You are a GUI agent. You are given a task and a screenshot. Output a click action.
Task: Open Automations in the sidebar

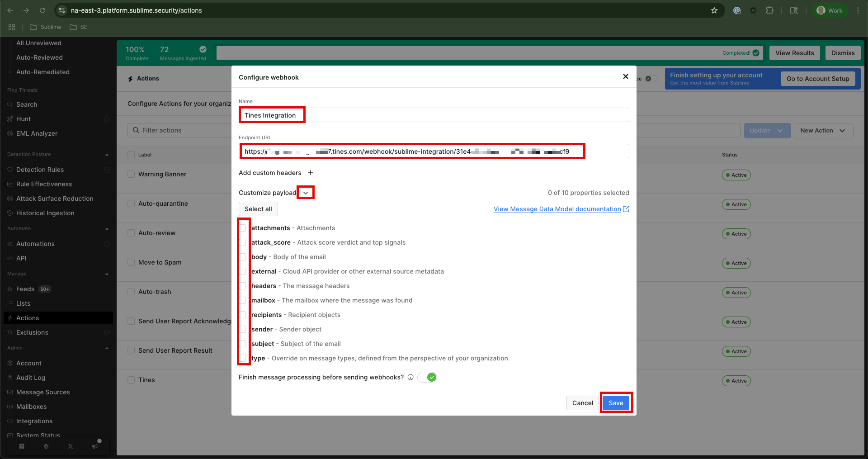tap(35, 244)
